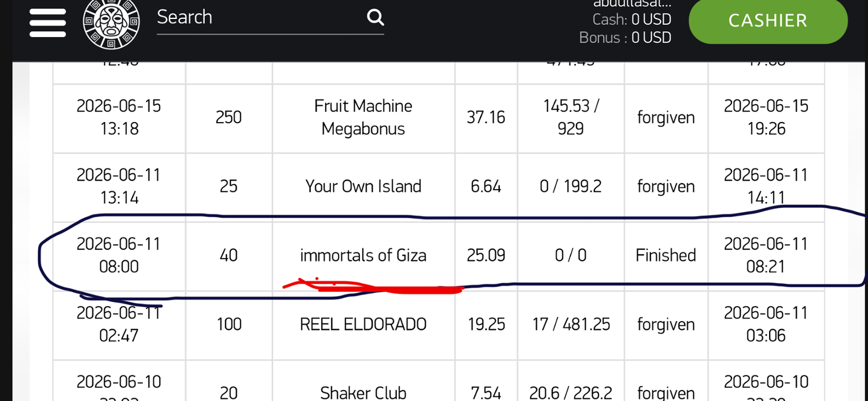Click the Finished status cell
This screenshot has height=401, width=868.
[x=665, y=255]
